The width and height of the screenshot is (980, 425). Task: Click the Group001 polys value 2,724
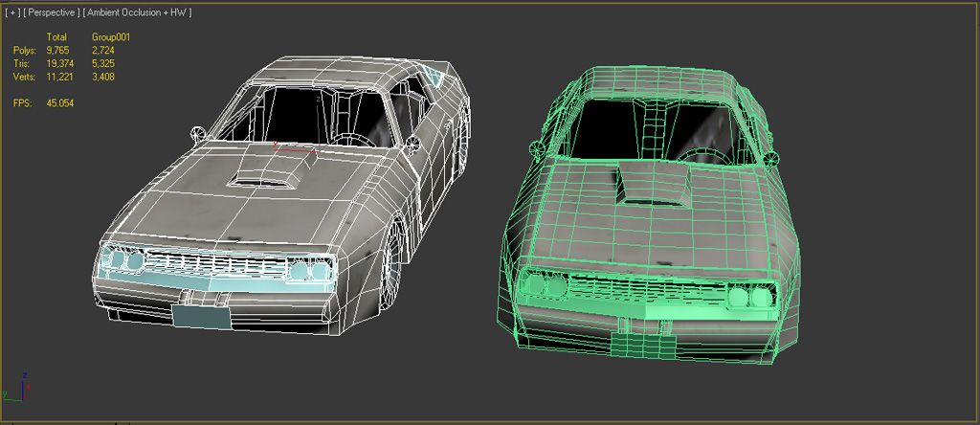tap(103, 50)
